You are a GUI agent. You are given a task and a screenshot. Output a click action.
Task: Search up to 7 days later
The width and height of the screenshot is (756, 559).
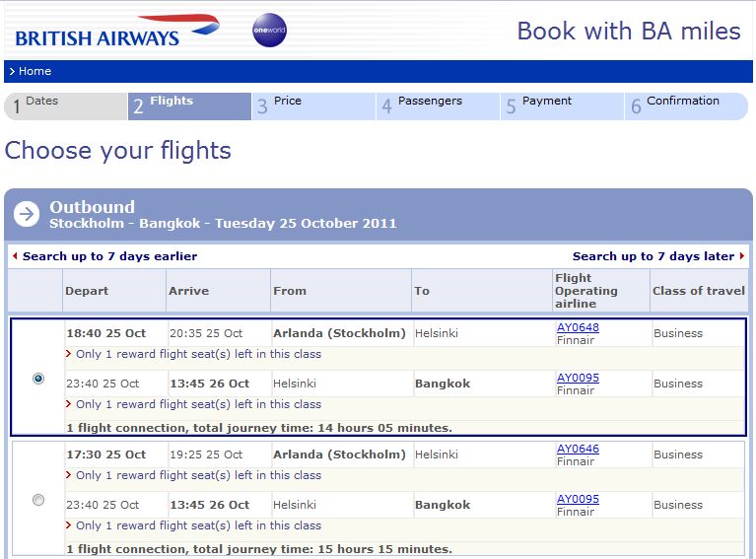653,256
